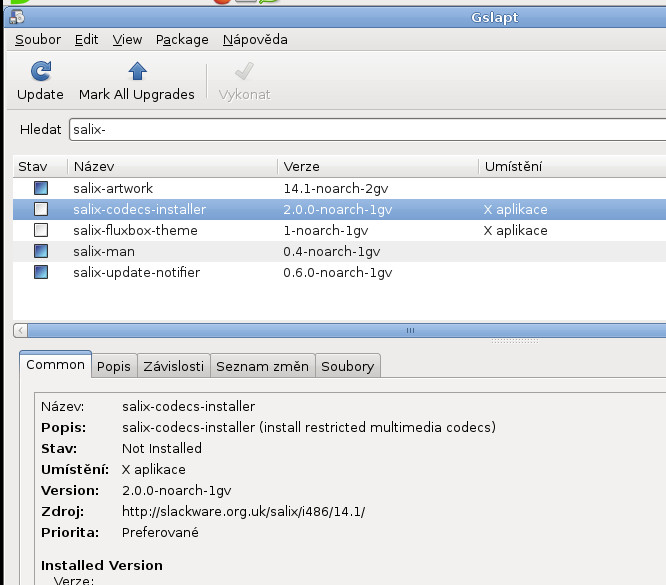Select the salix-artwork package name
Image resolution: width=666 pixels, height=585 pixels.
113,188
